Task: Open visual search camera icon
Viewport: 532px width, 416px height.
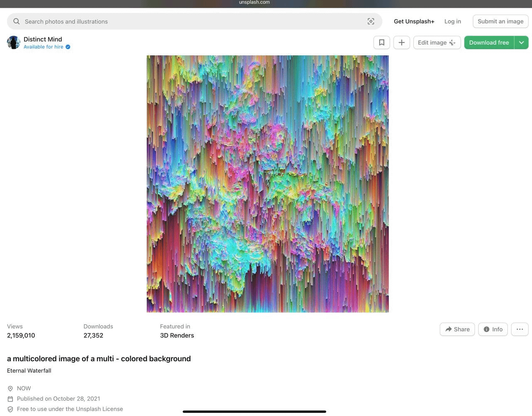Action: [371, 21]
